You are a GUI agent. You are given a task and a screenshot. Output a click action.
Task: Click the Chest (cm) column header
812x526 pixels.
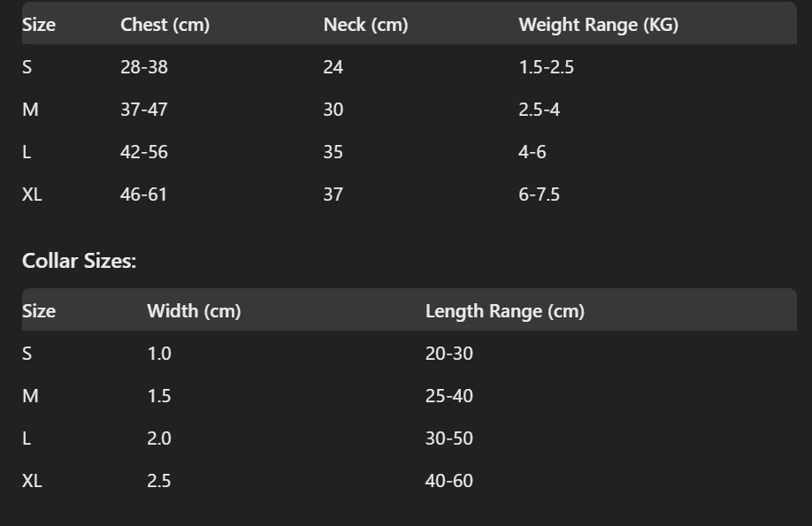165,25
